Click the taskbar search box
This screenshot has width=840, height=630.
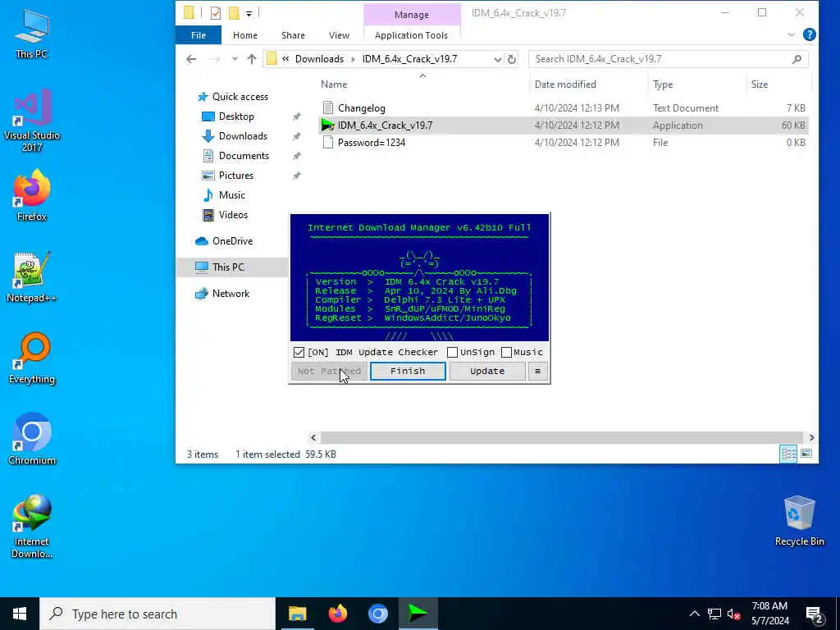tap(157, 614)
